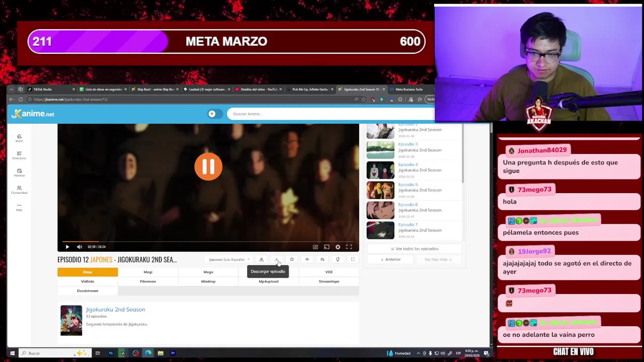The width and height of the screenshot is (644, 362).
Task: Click the JKanime.net logo
Action: [x=33, y=114]
